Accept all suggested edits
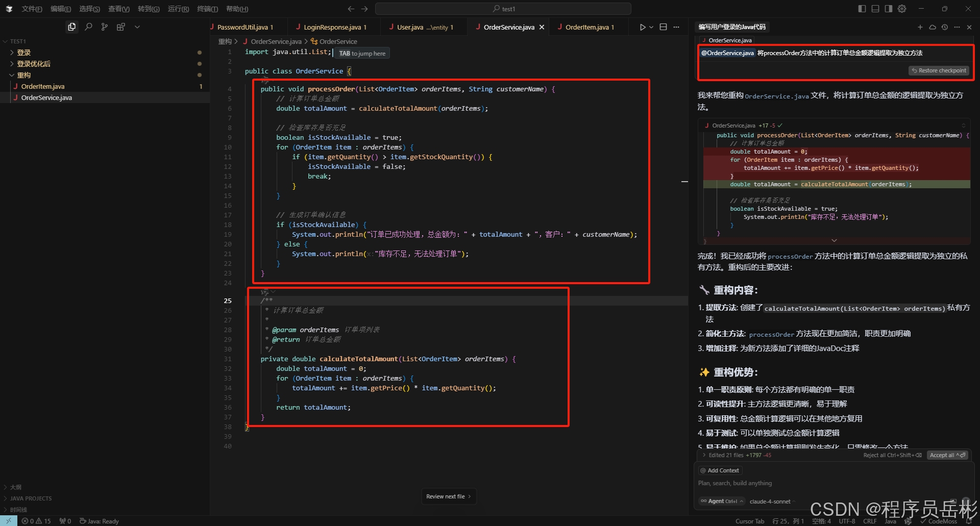980x526 pixels. [x=947, y=455]
